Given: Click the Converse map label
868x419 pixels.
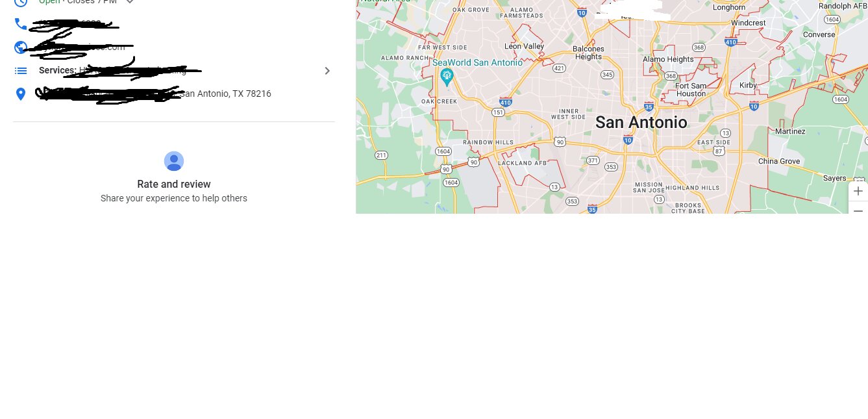Looking at the screenshot, I should point(819,34).
